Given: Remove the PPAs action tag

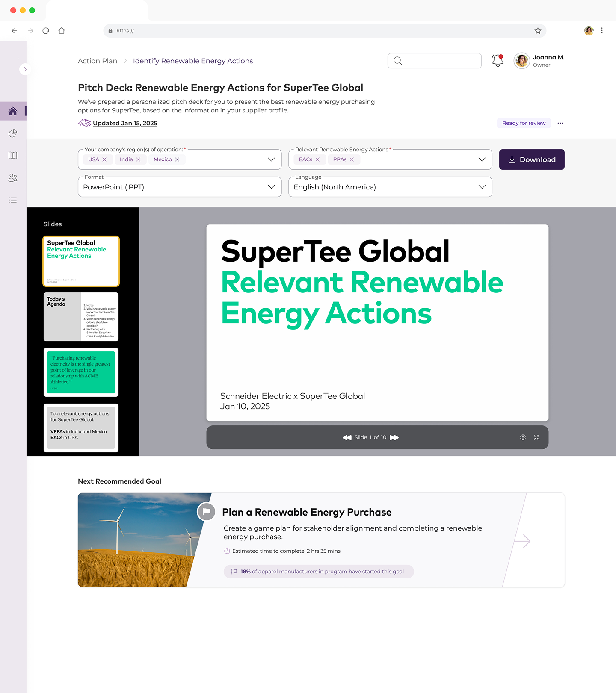Looking at the screenshot, I should pos(352,159).
